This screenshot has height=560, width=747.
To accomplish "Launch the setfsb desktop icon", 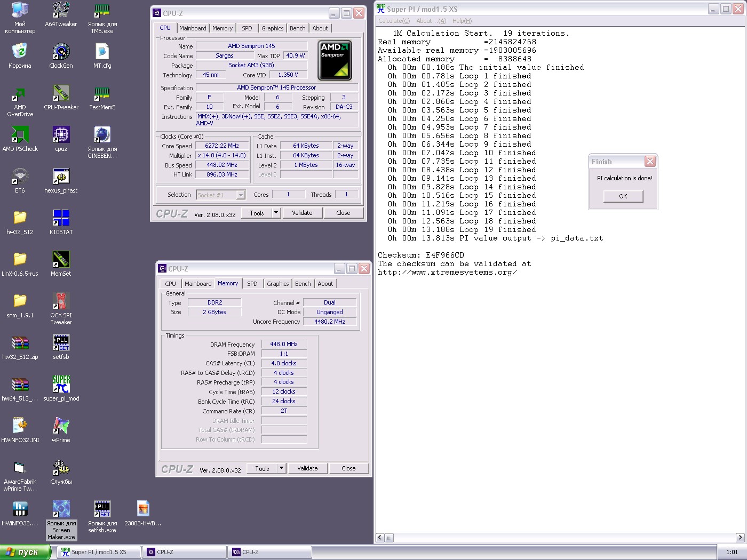I will pos(61,343).
